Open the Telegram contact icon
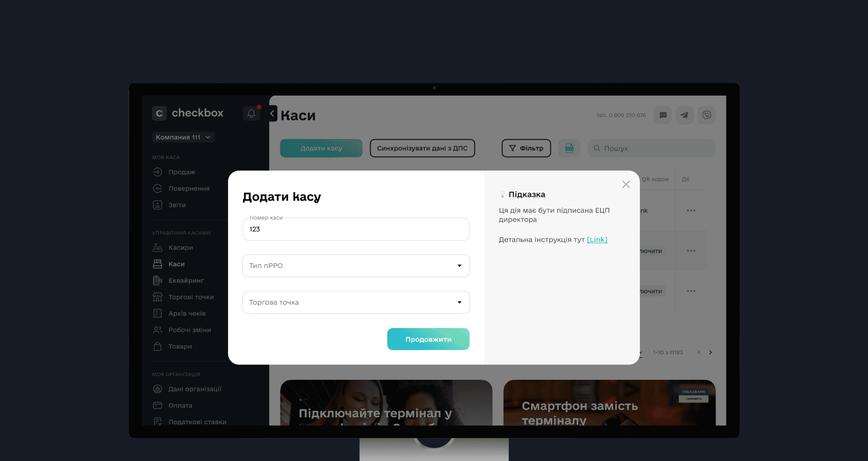Viewport: 868px width, 461px height. tap(685, 115)
